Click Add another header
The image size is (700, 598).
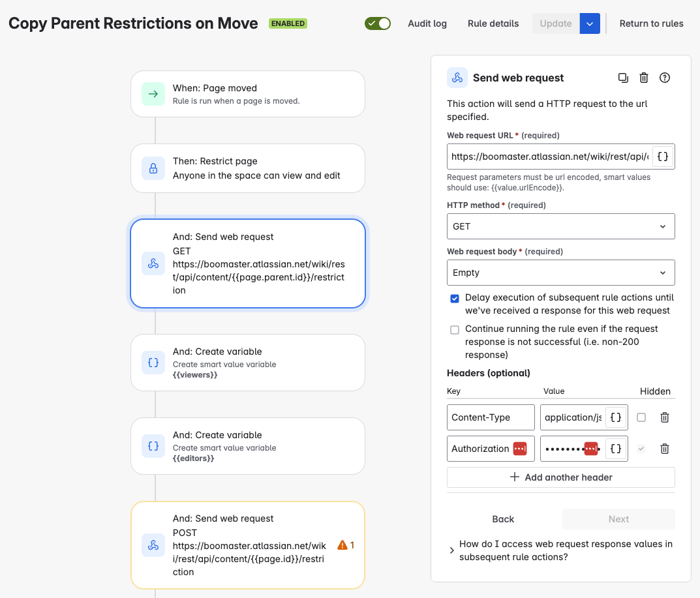[560, 477]
